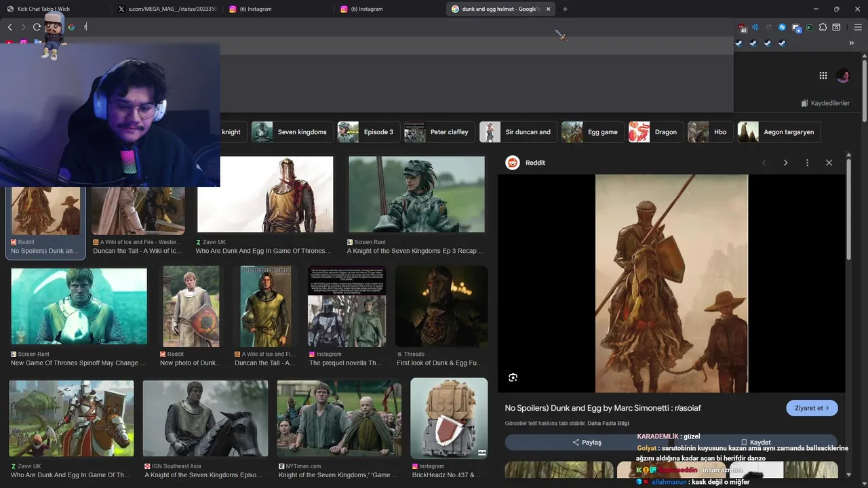
Task: Open the green Kick extension icon
Action: pyautogui.click(x=809, y=28)
